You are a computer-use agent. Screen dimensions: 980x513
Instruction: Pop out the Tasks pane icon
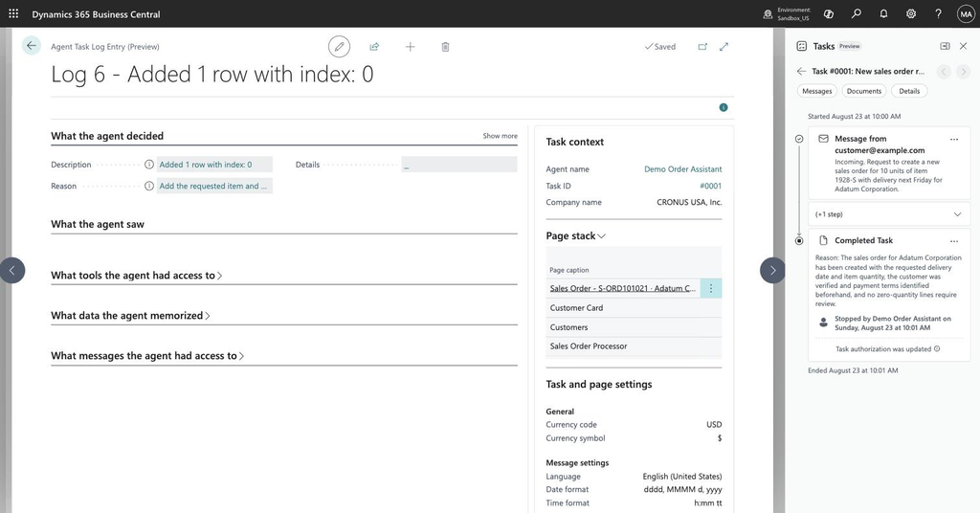tap(945, 46)
